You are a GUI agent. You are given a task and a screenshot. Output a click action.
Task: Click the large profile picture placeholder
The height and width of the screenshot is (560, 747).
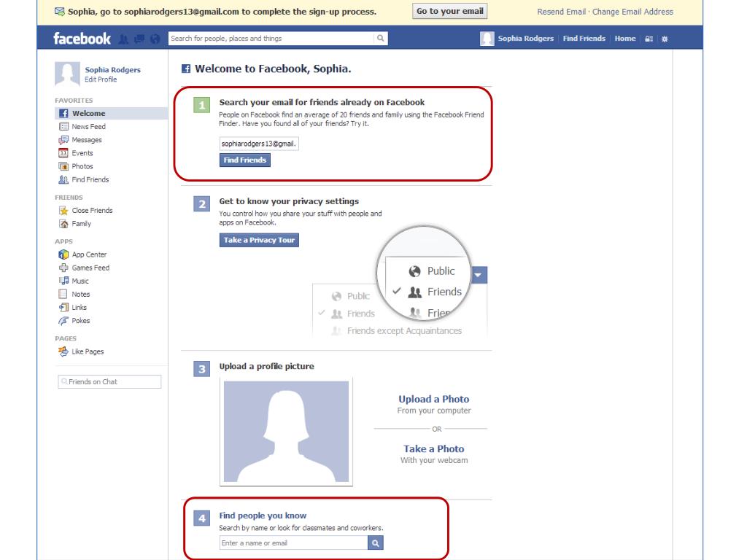(x=286, y=432)
